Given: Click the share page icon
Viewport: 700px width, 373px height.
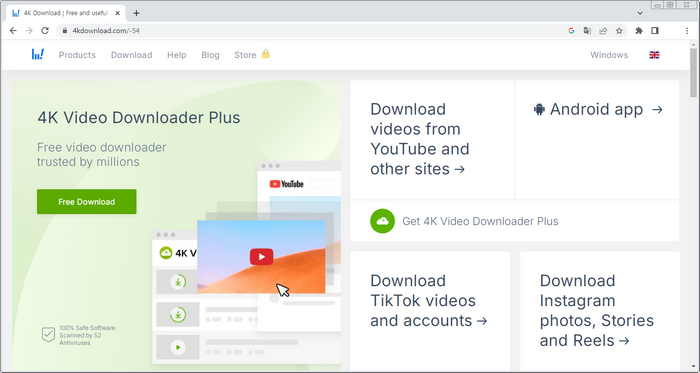Looking at the screenshot, I should pos(603,31).
